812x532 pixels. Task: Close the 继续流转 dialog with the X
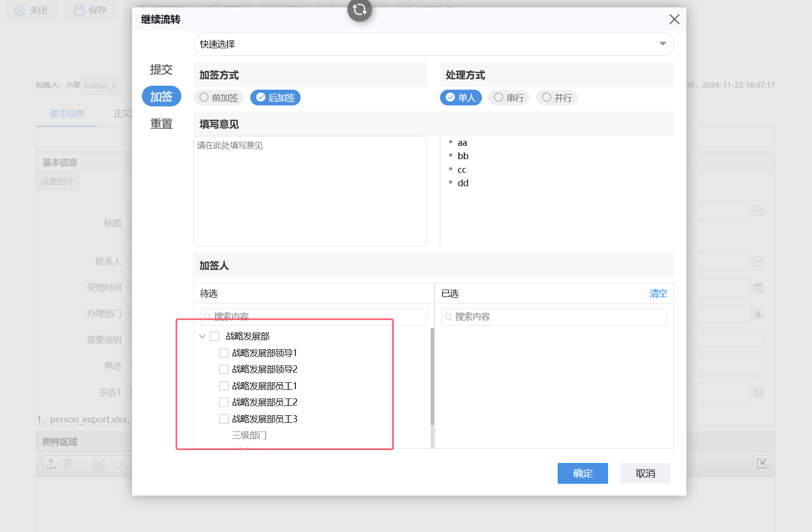click(x=675, y=19)
